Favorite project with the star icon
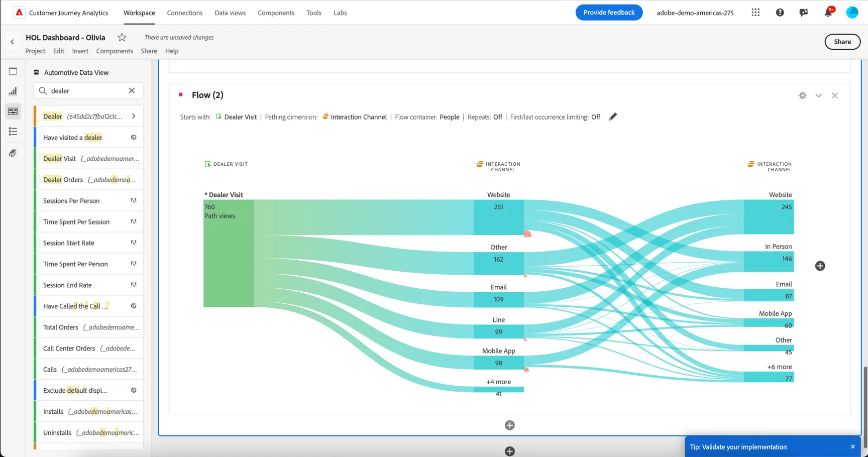This screenshot has height=457, width=868. (122, 37)
